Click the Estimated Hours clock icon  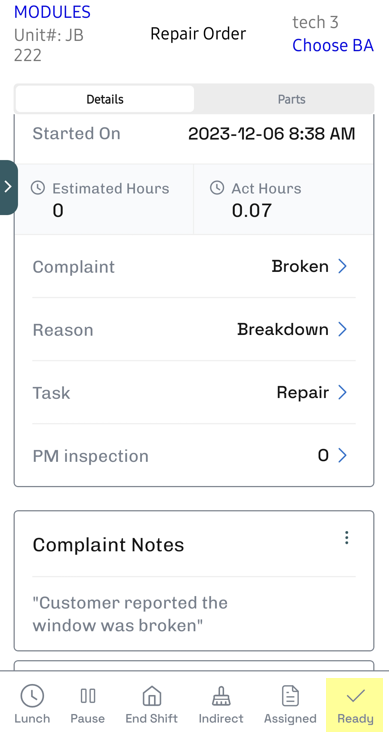[38, 188]
